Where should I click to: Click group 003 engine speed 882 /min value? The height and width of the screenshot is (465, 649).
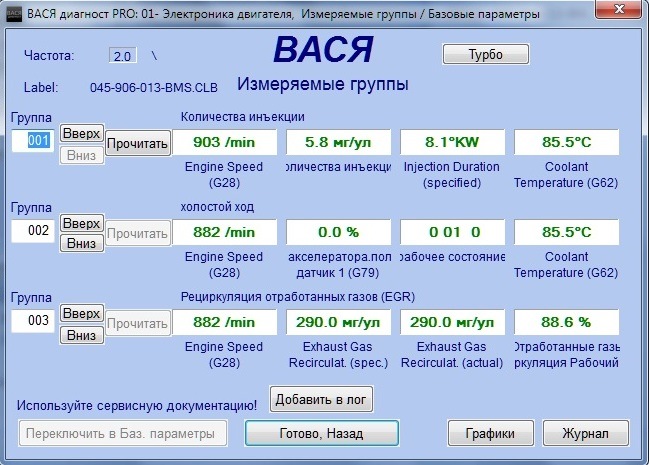224,322
